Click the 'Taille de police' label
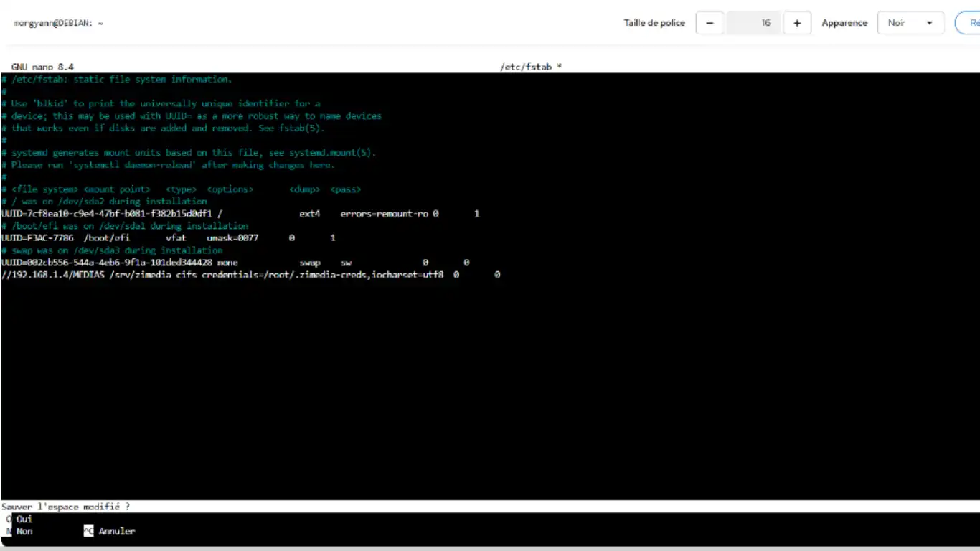Screen dimensions: 980x551 pyautogui.click(x=654, y=23)
